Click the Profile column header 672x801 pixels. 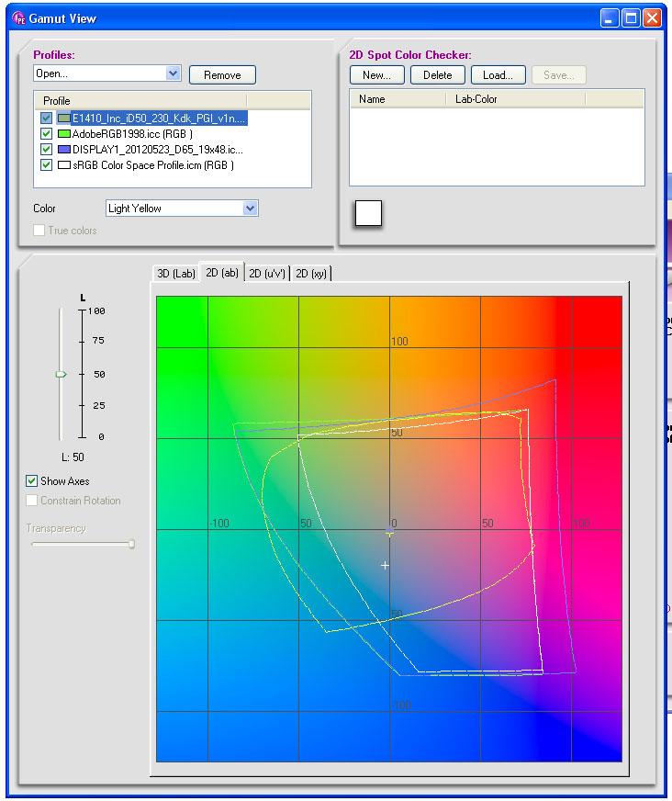(x=140, y=101)
